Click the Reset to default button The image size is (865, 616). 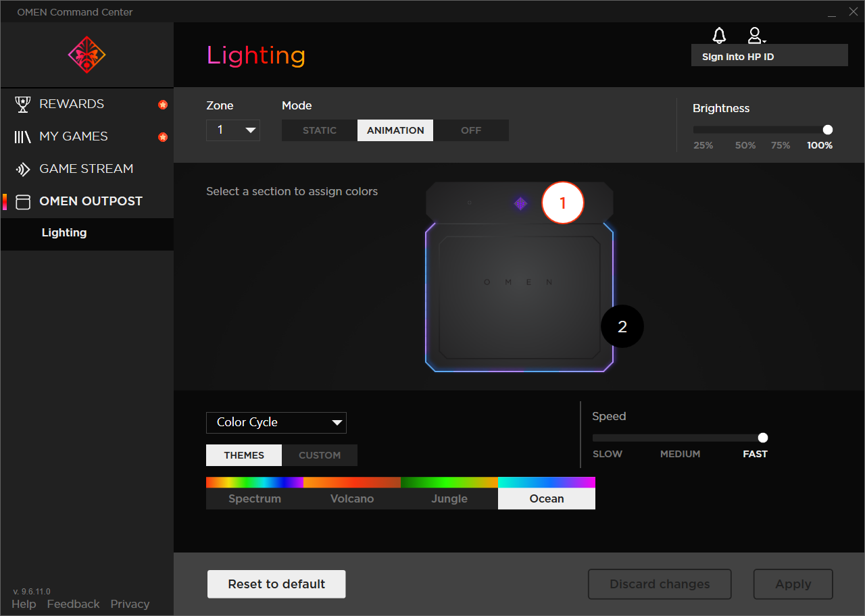(x=276, y=584)
